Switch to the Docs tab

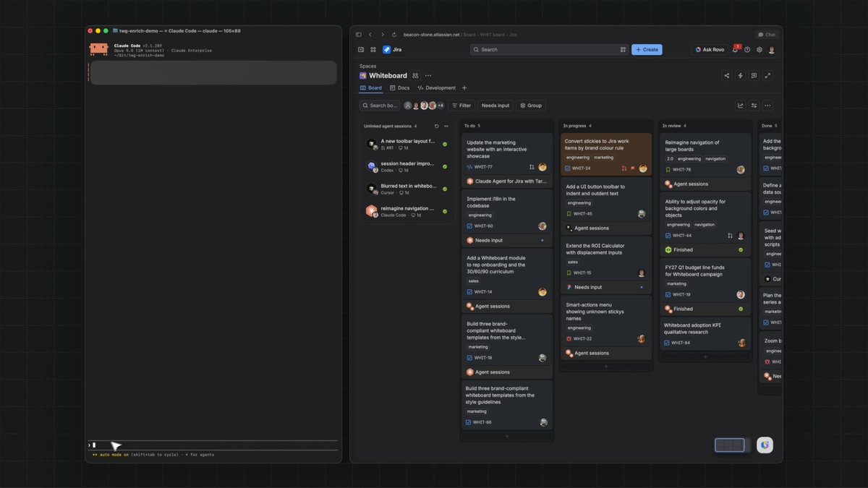point(399,88)
